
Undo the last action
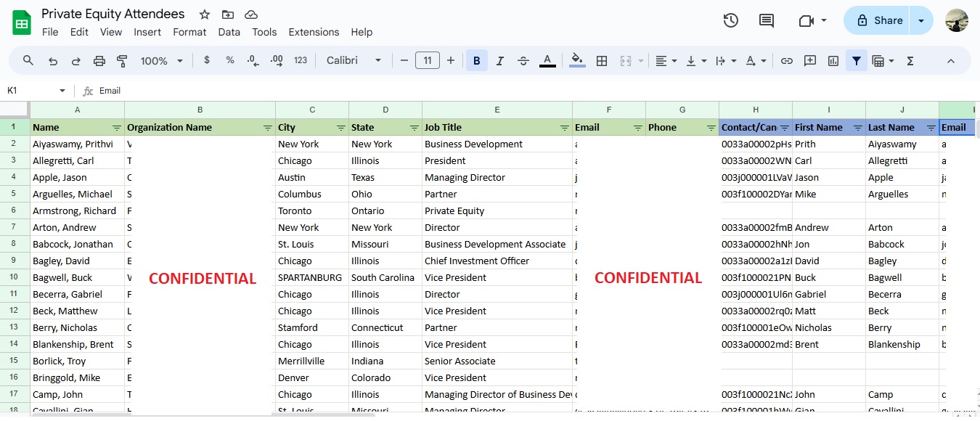[x=53, y=61]
